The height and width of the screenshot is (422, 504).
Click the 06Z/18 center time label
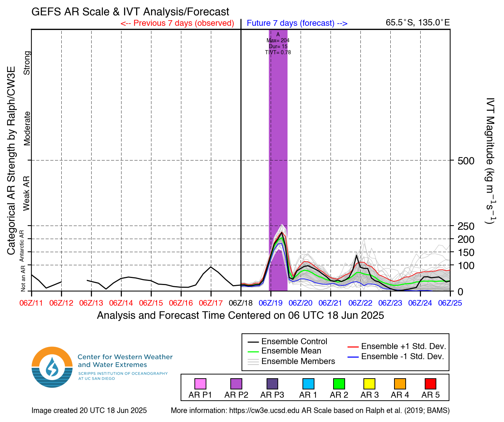click(x=241, y=303)
